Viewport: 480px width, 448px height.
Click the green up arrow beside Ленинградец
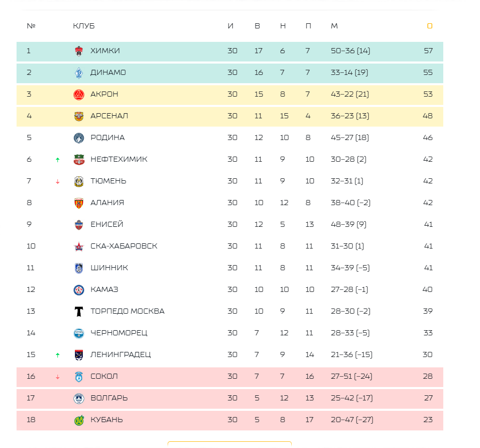57,355
